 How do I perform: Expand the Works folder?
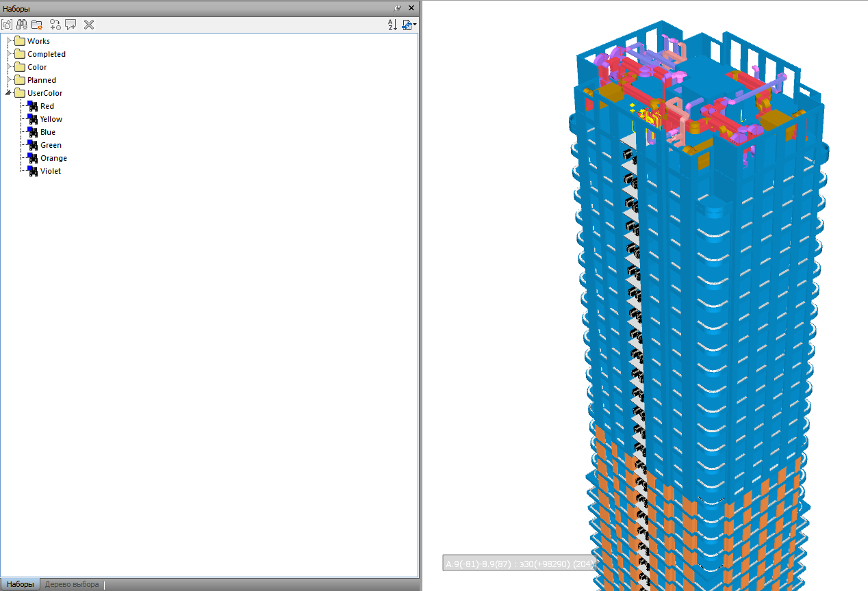click(9, 41)
